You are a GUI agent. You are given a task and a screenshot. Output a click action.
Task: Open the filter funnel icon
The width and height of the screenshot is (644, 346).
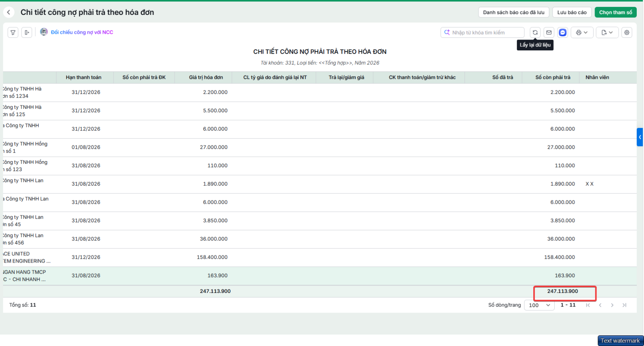(x=13, y=33)
